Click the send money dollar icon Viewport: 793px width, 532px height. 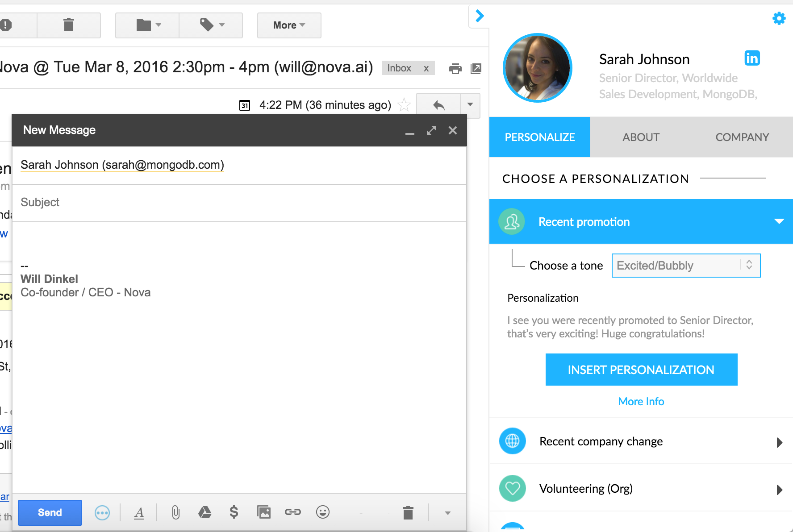point(234,512)
